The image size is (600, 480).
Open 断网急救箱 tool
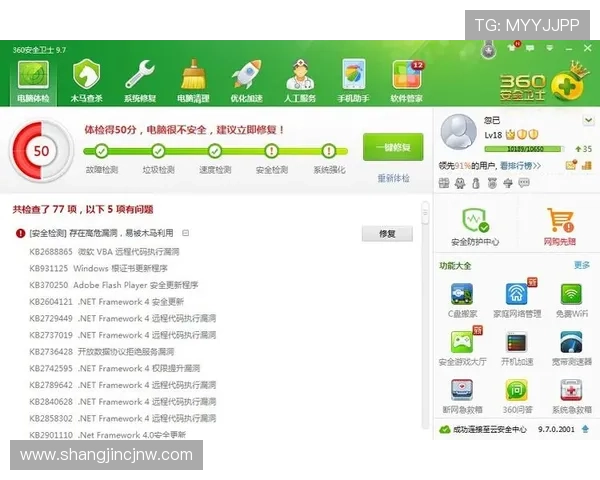tap(462, 397)
